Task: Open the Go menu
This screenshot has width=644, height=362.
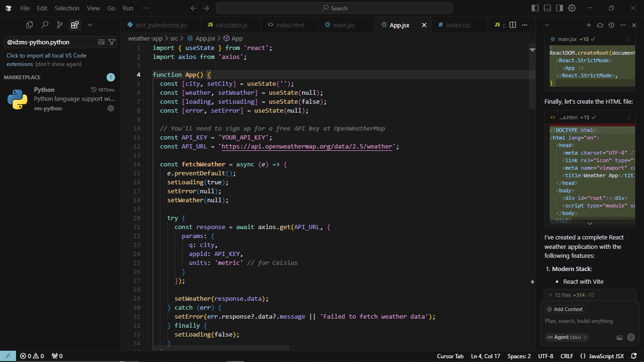Action: (x=111, y=8)
